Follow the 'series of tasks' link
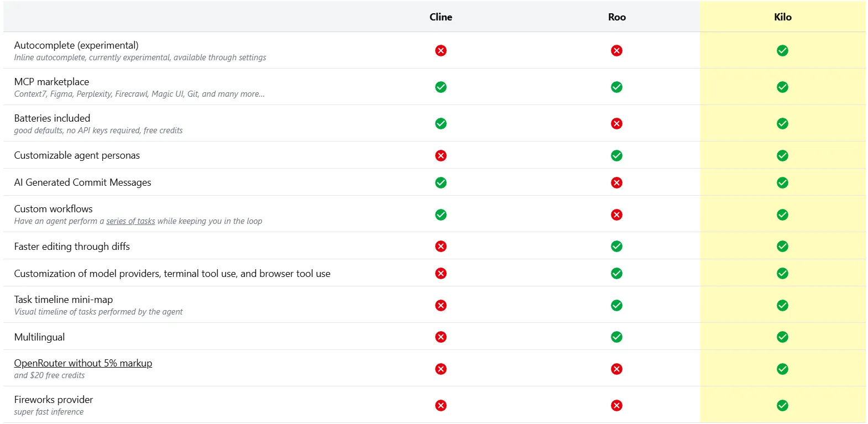Image resolution: width=868 pixels, height=424 pixels. point(130,221)
